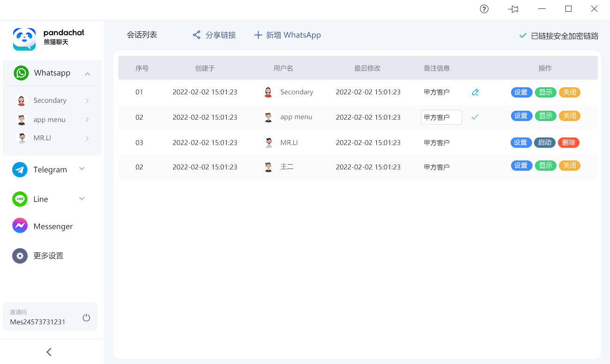610x364 pixels.
Task: Click the note input field for app menu
Action: (441, 117)
